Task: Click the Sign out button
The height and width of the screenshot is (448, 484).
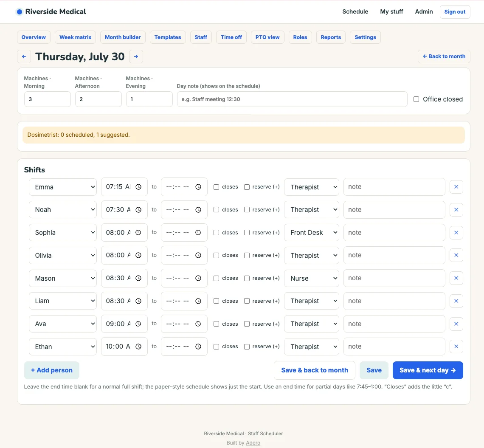Action: point(455,12)
